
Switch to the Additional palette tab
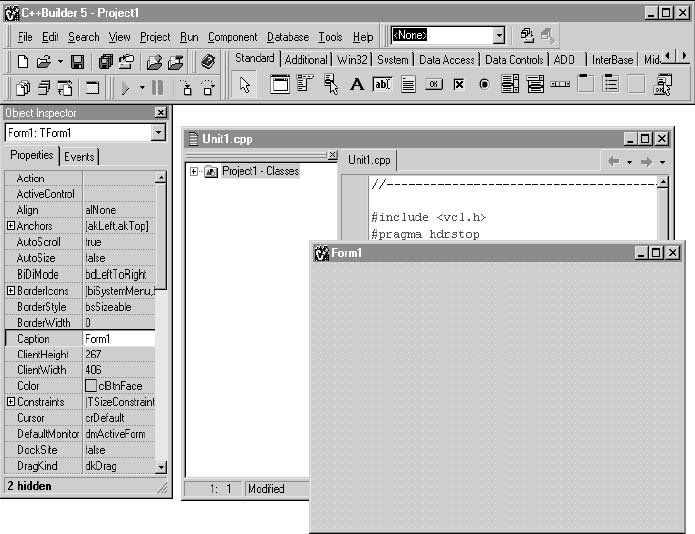(x=306, y=60)
